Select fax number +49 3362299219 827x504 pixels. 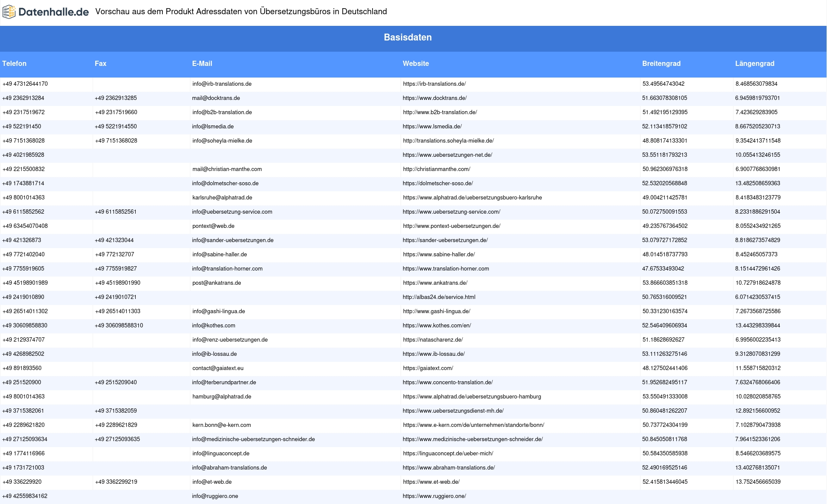tap(116, 482)
